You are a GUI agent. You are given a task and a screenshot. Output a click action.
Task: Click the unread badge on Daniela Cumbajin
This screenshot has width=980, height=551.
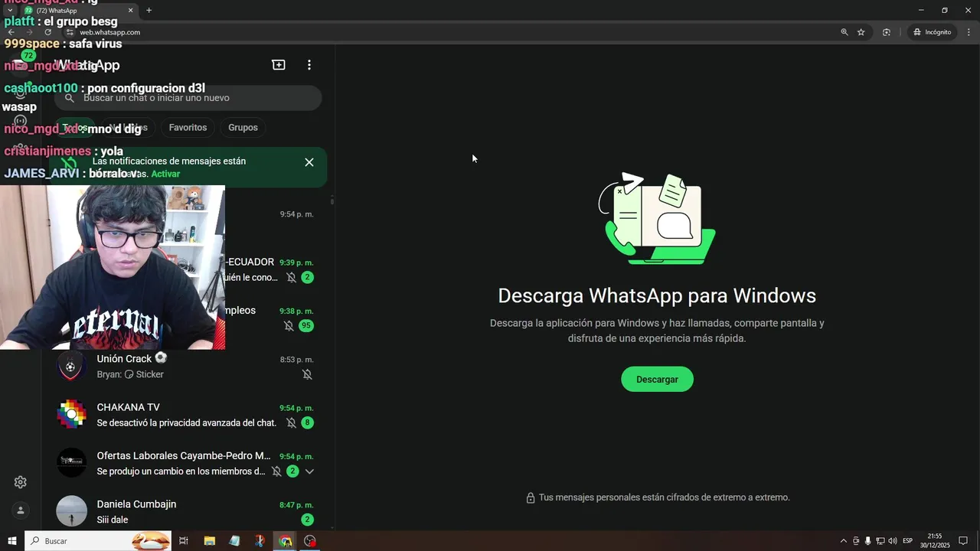coord(307,520)
